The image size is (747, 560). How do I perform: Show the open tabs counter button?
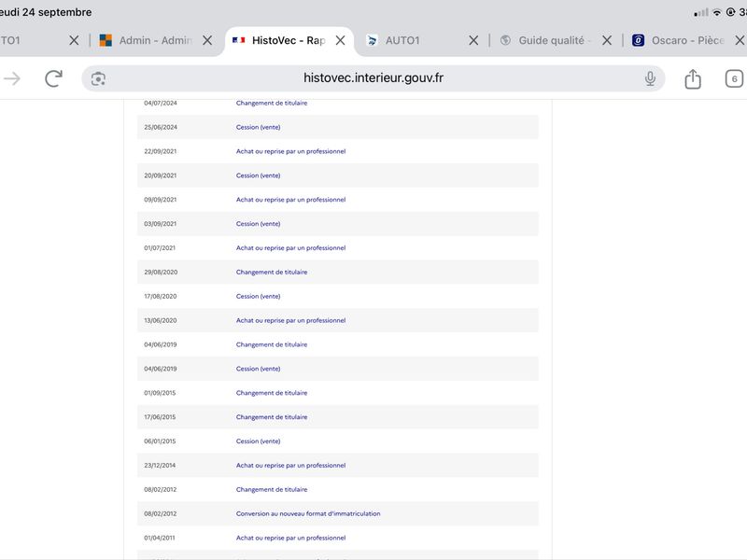(x=734, y=79)
